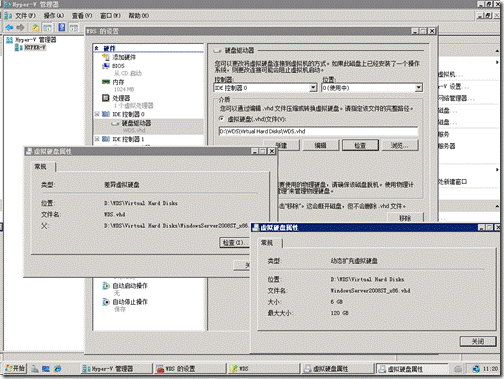Screen dimensions: 504x379
Task: Click the 移除 button
Action: pyautogui.click(x=405, y=218)
